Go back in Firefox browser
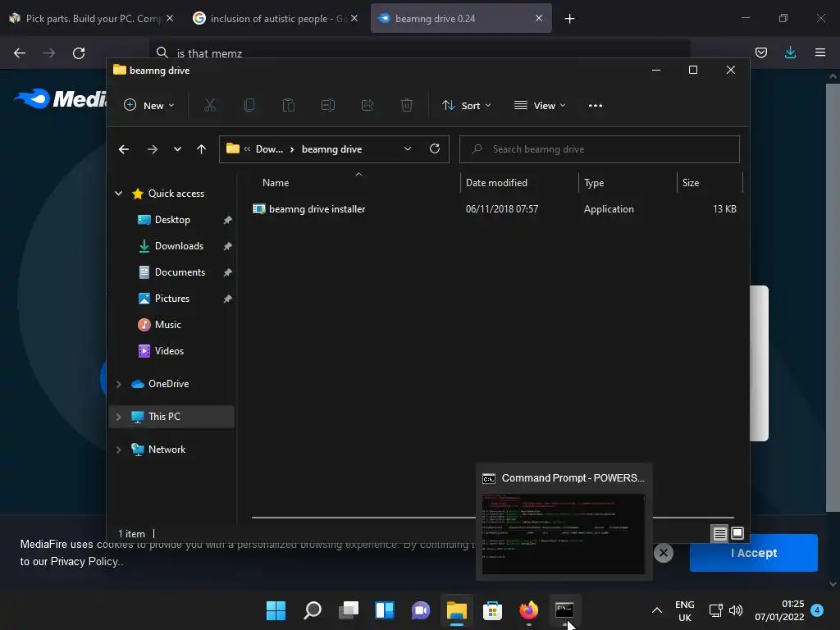 pos(20,53)
